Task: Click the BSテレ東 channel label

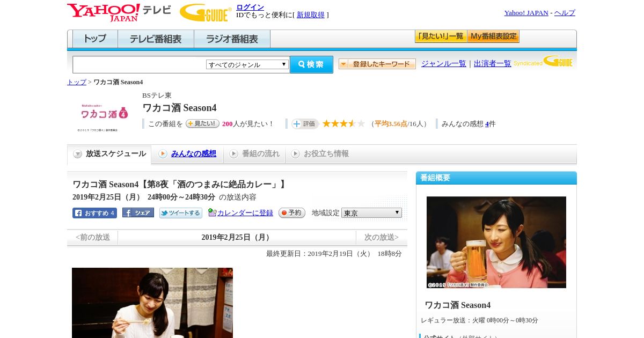Action: (157, 95)
